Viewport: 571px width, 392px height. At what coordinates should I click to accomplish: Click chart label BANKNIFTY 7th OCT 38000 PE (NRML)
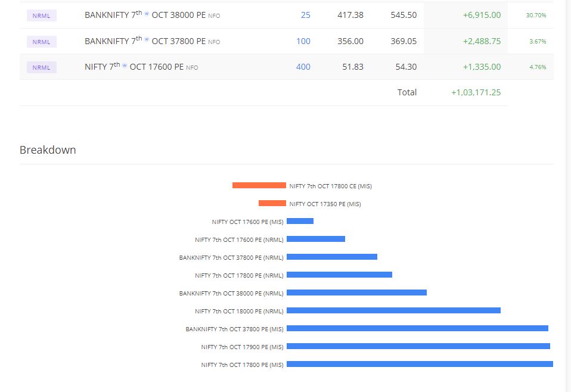pos(231,293)
